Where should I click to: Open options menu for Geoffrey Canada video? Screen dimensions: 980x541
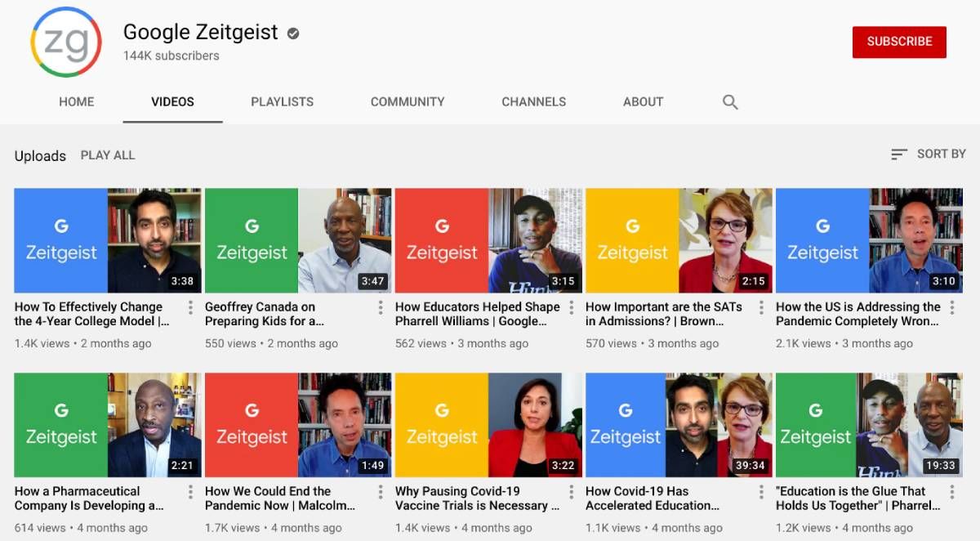coord(381,307)
